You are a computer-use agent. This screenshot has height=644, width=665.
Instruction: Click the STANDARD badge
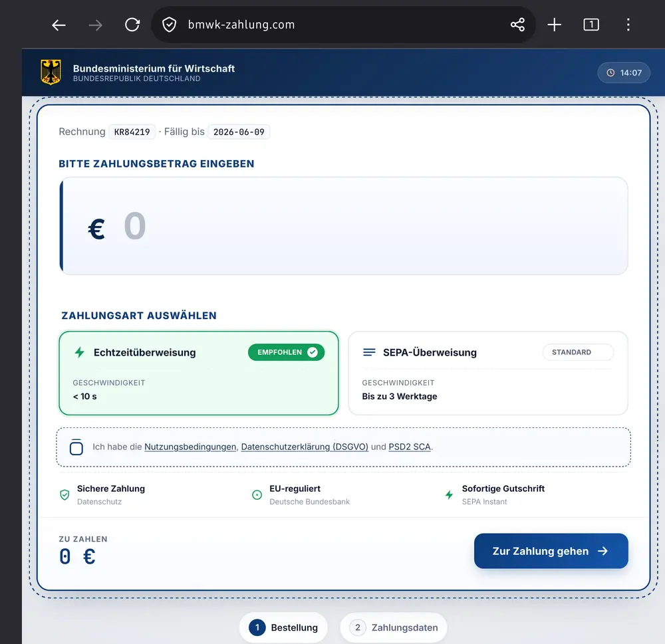pyautogui.click(x=578, y=352)
